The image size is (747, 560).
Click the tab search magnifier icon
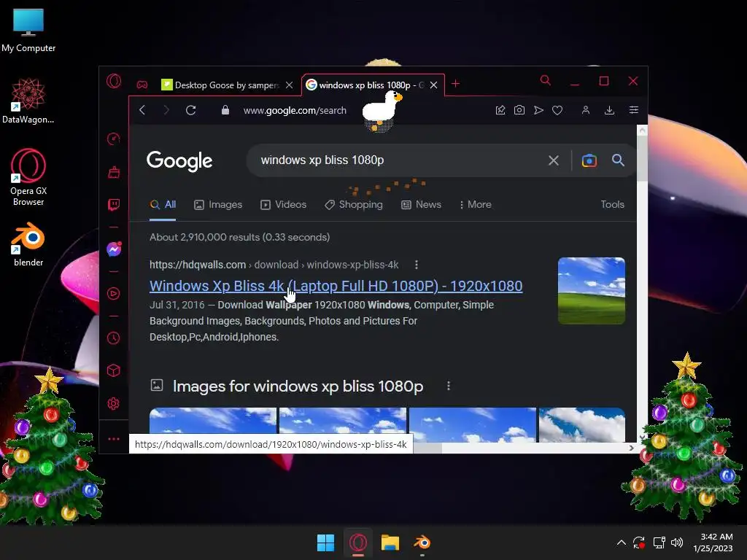[x=546, y=80]
